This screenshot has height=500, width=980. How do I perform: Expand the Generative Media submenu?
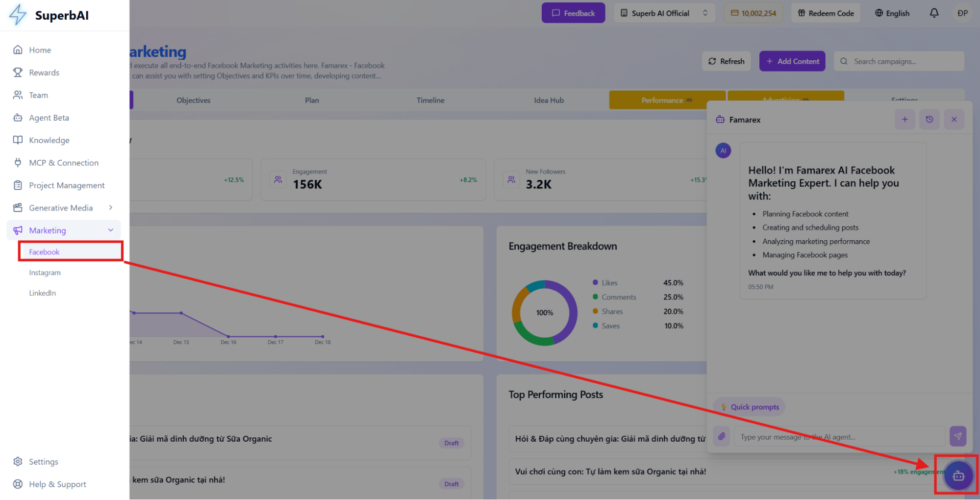(61, 207)
